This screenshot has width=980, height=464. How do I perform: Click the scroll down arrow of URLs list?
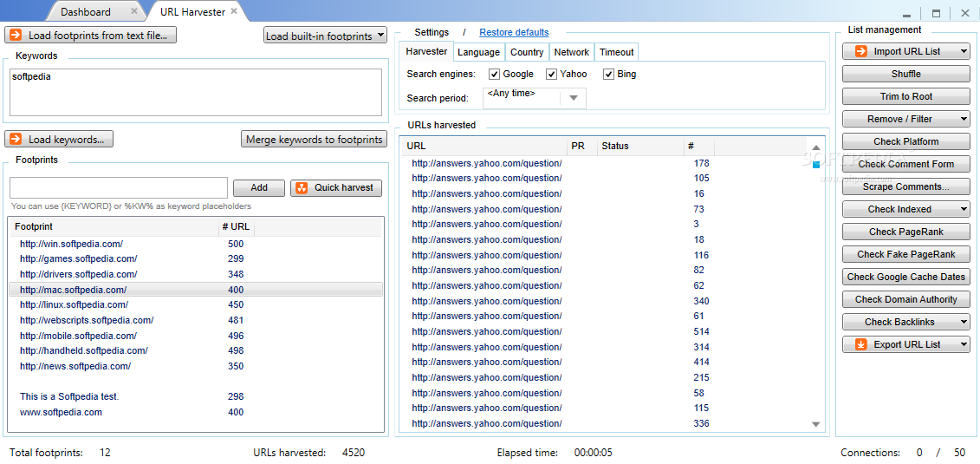tap(815, 424)
